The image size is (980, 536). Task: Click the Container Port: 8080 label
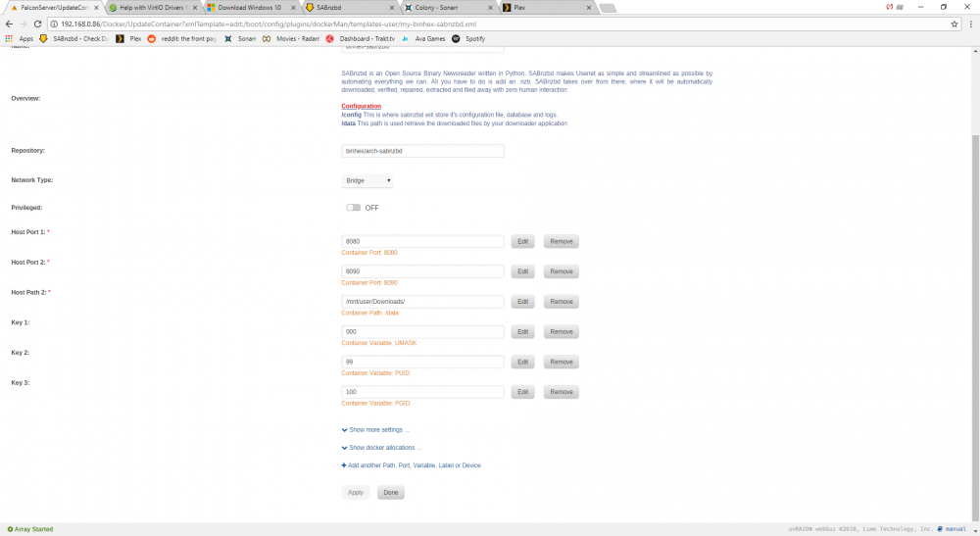369,253
